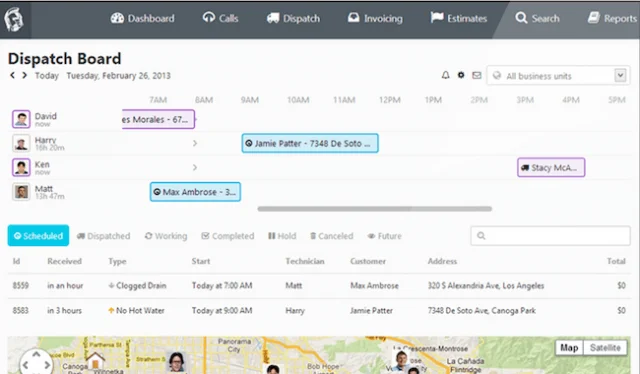Open the Calls section
The width and height of the screenshot is (640, 374).
coord(220,18)
